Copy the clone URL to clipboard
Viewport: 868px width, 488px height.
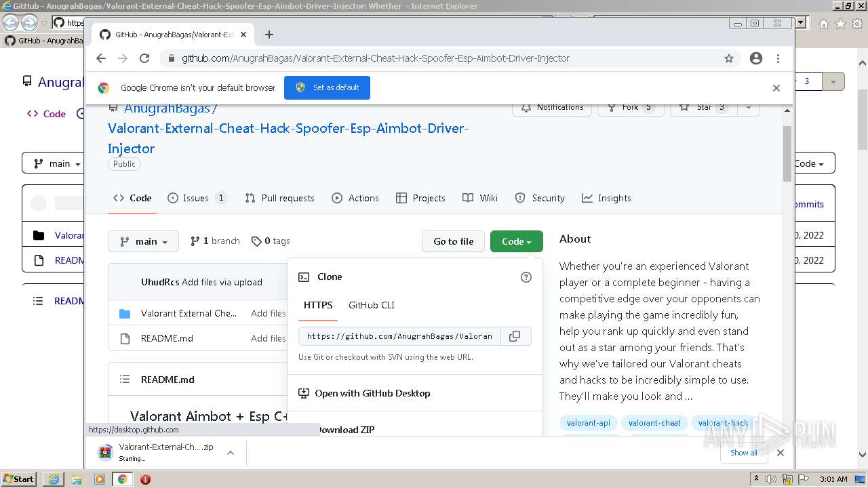pyautogui.click(x=515, y=336)
